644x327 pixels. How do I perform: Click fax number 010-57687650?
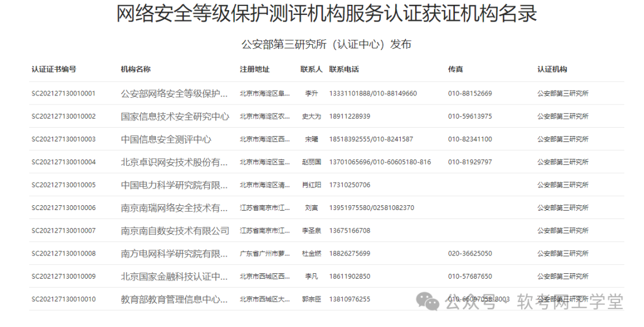(470, 276)
